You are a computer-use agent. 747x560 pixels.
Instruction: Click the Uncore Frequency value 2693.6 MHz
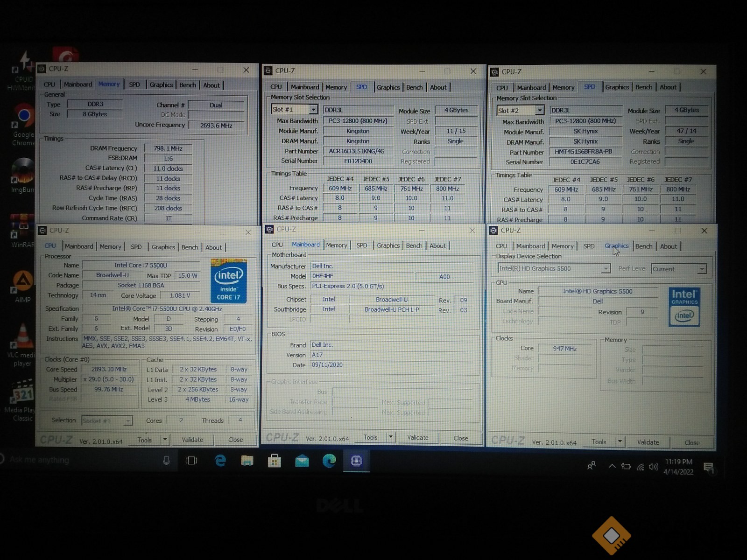pos(216,125)
